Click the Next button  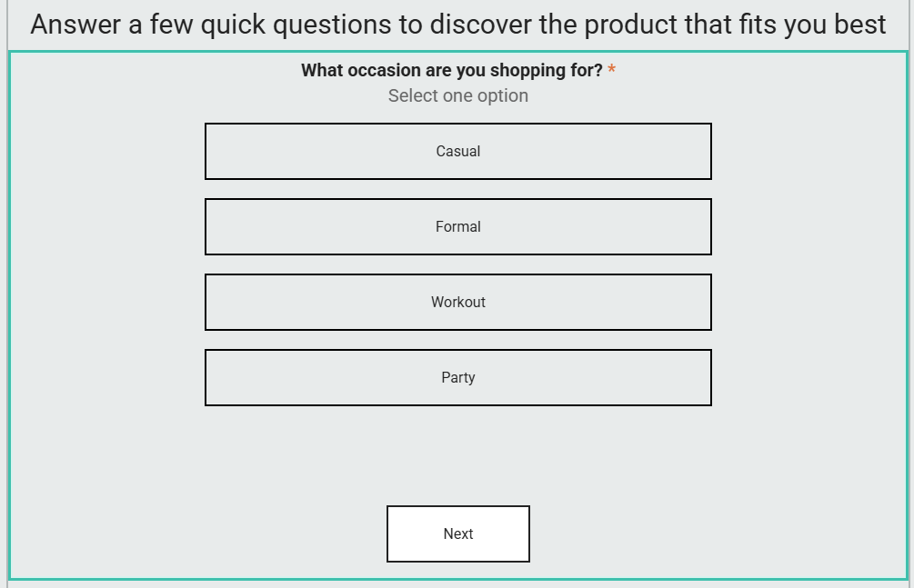[x=457, y=534]
